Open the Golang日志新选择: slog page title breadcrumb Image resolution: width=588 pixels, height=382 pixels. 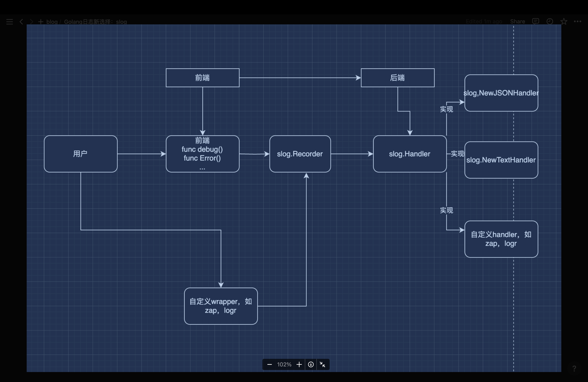point(95,22)
